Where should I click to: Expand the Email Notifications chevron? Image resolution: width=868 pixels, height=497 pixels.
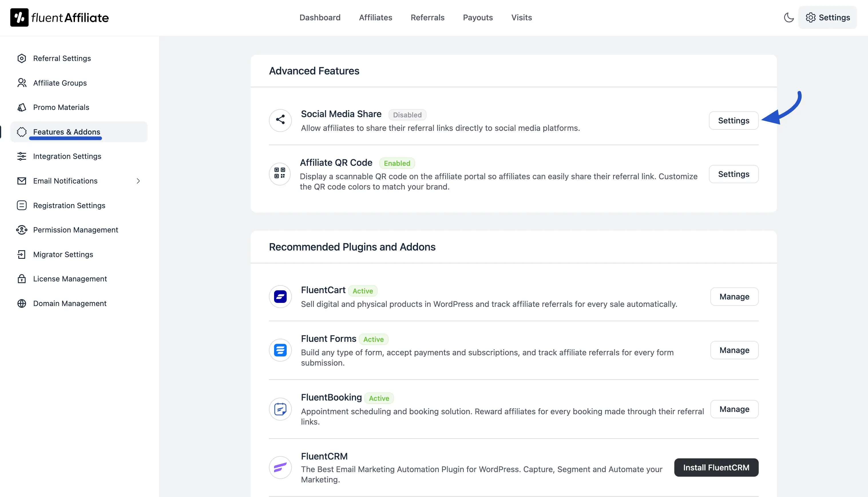pos(138,181)
